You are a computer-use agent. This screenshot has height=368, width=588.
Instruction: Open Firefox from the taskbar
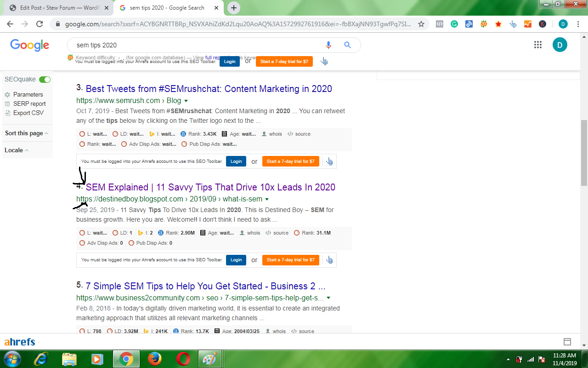[155, 359]
